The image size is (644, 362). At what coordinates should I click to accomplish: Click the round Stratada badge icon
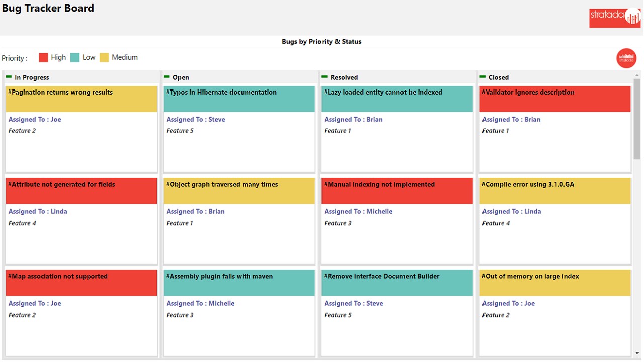[x=626, y=58]
